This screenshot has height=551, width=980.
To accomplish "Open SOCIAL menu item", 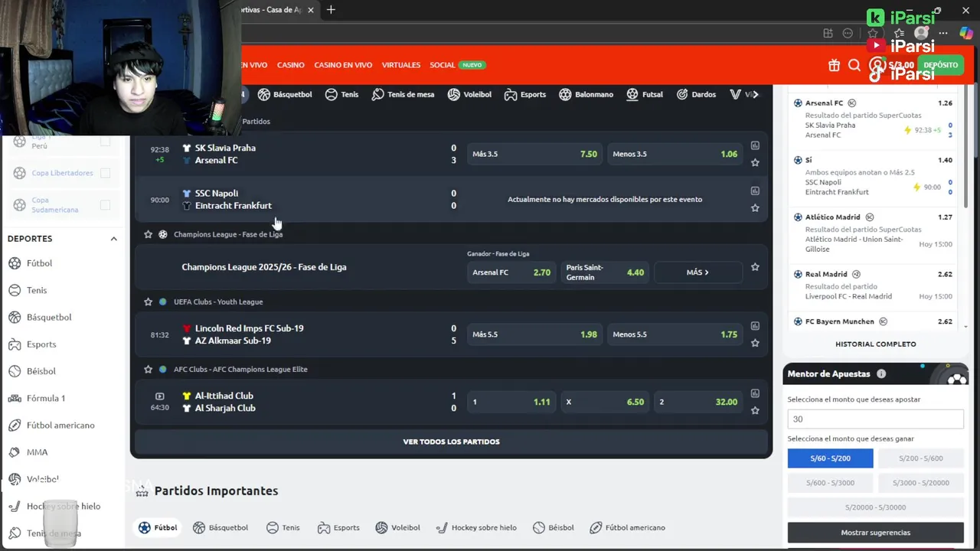I will point(443,65).
